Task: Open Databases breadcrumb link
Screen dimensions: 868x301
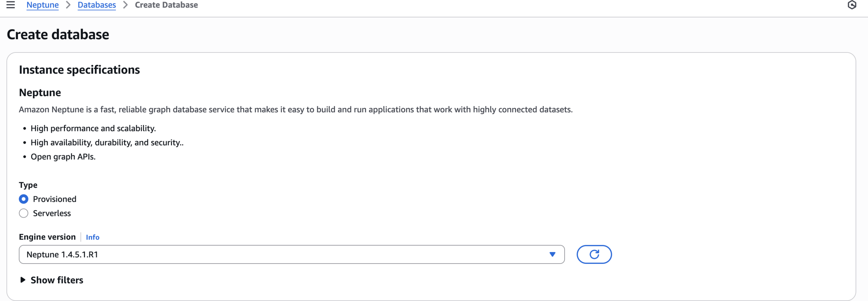Action: (x=97, y=5)
